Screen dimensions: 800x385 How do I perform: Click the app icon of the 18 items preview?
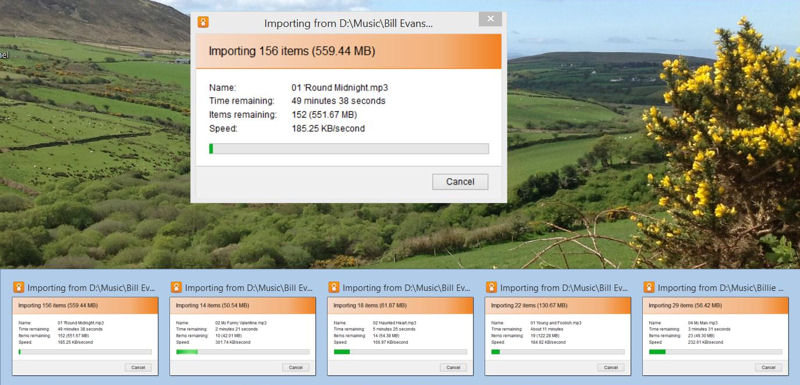(x=334, y=287)
